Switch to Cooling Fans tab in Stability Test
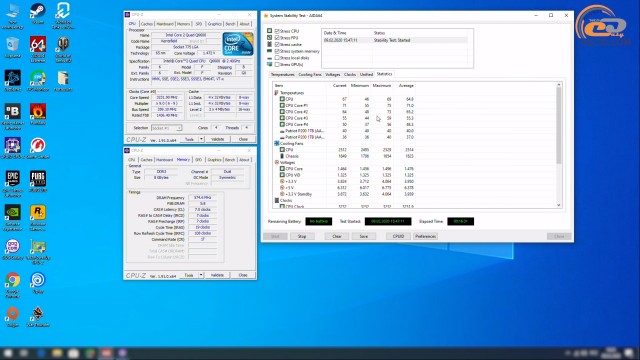The width and height of the screenshot is (640, 360). pos(310,74)
